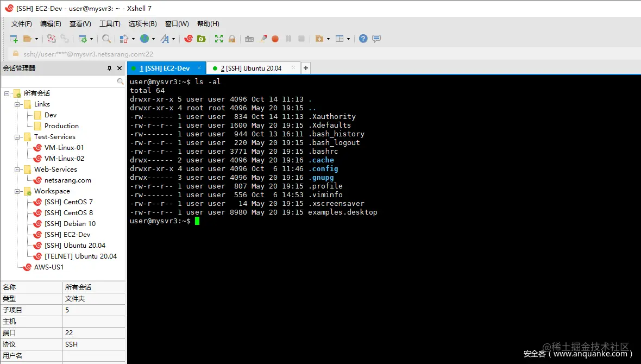Click the red Xftp swirl icon

(188, 39)
